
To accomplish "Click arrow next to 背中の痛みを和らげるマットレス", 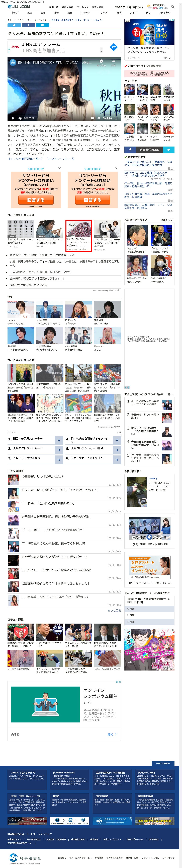I will click(x=117, y=440).
